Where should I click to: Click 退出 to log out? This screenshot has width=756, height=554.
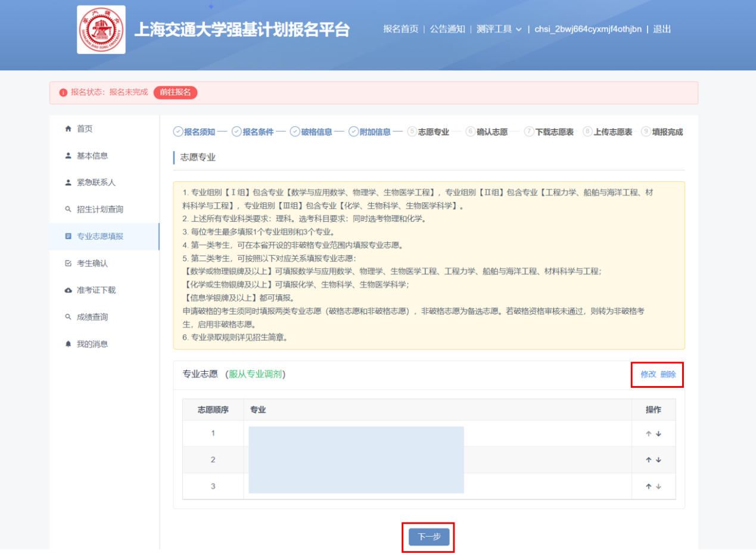[662, 29]
